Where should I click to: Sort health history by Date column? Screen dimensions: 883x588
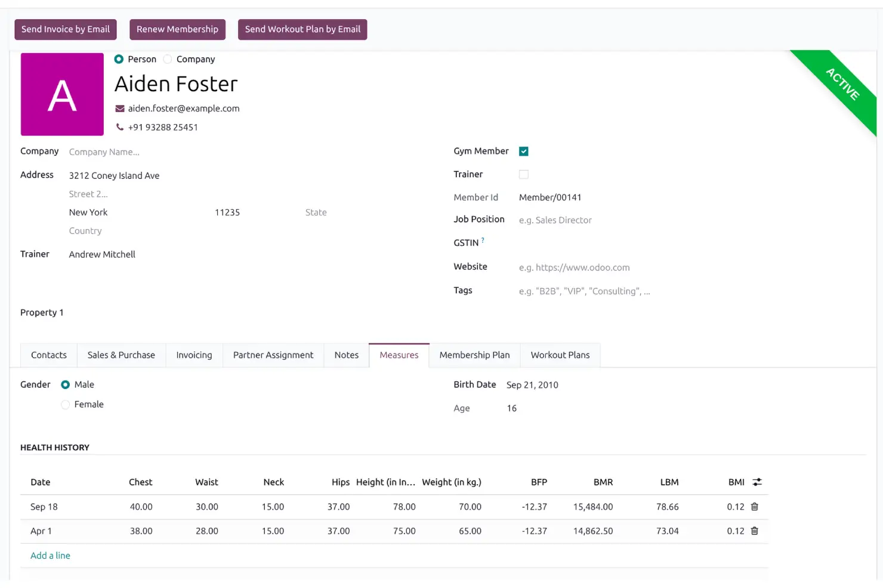pyautogui.click(x=41, y=482)
